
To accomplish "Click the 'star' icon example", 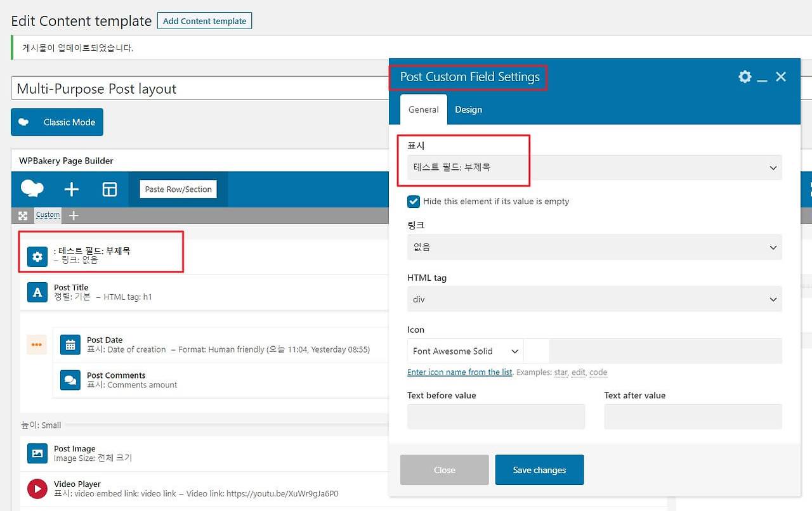I will click(561, 372).
